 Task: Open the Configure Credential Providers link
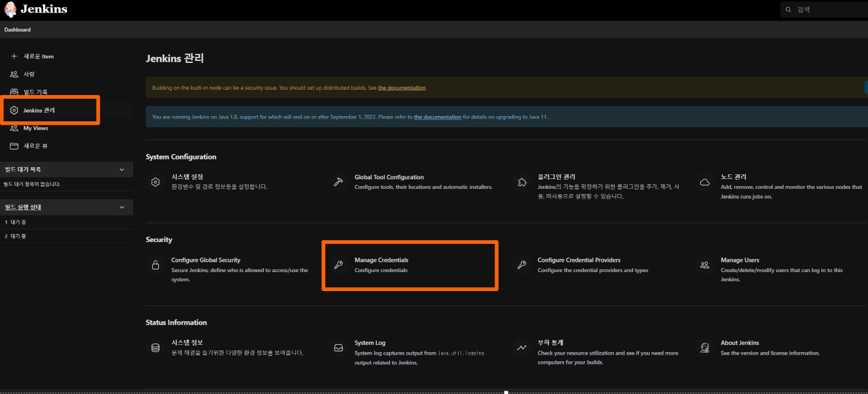point(579,260)
